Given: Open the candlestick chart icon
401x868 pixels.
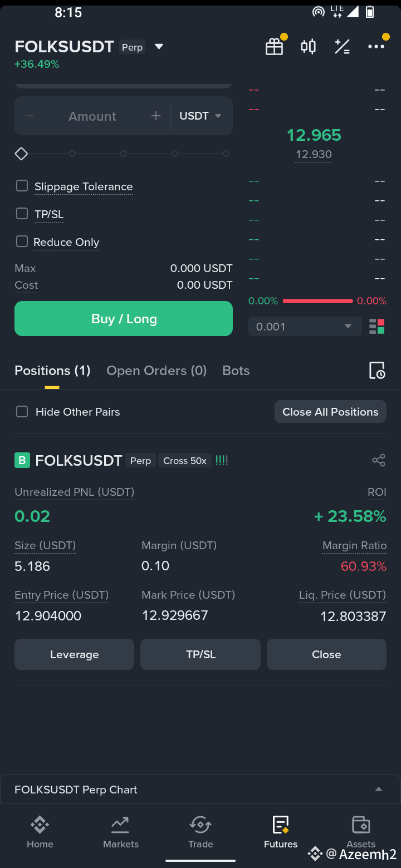Looking at the screenshot, I should tap(308, 47).
